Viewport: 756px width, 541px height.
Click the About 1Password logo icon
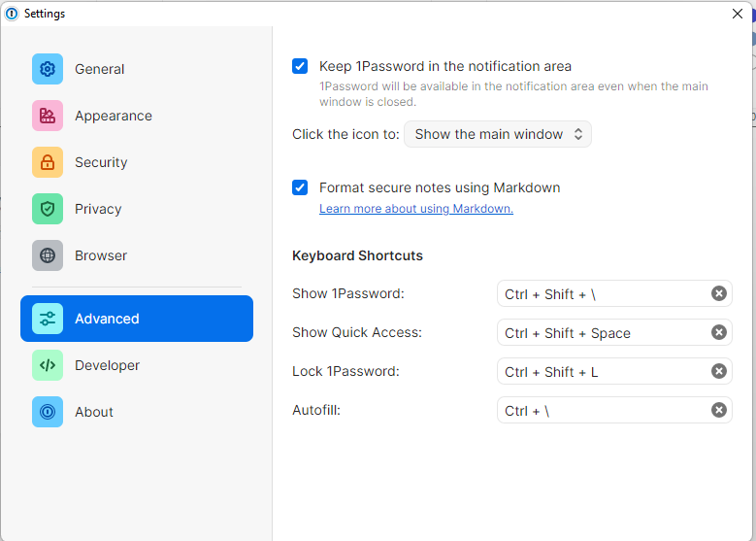click(x=48, y=412)
